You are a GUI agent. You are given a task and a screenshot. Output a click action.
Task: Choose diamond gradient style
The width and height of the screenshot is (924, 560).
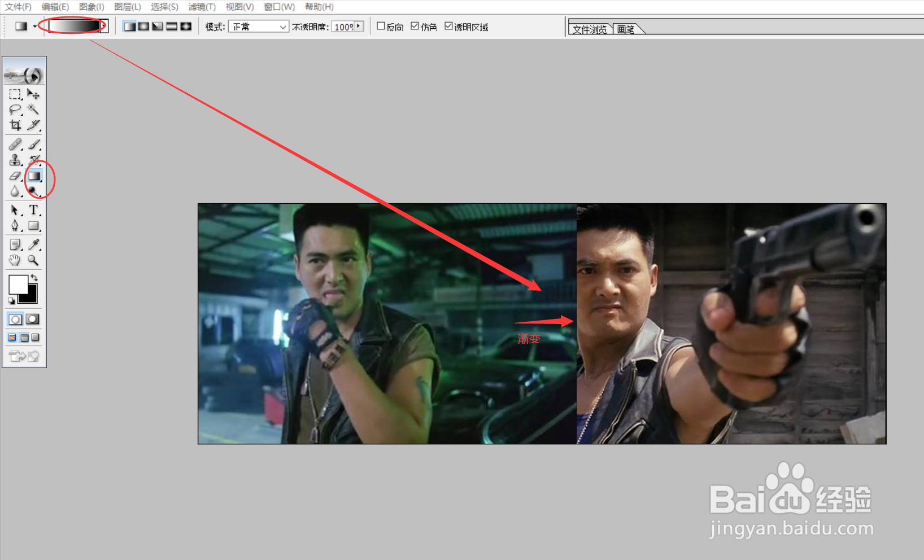coord(186,27)
